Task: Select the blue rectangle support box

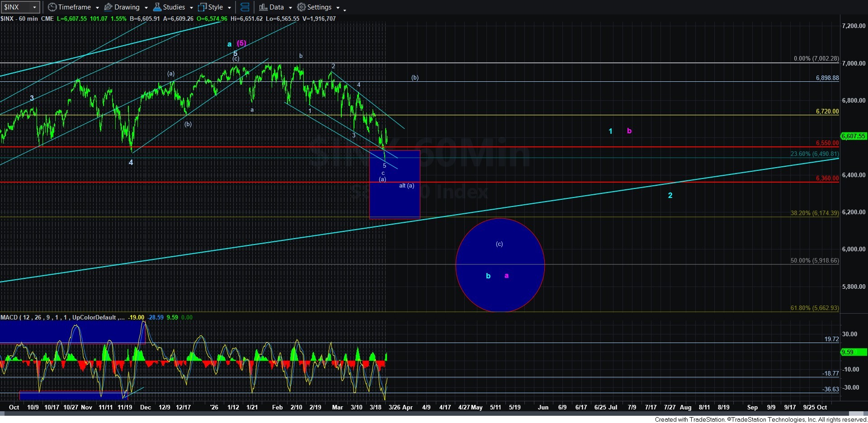Action: pos(395,199)
